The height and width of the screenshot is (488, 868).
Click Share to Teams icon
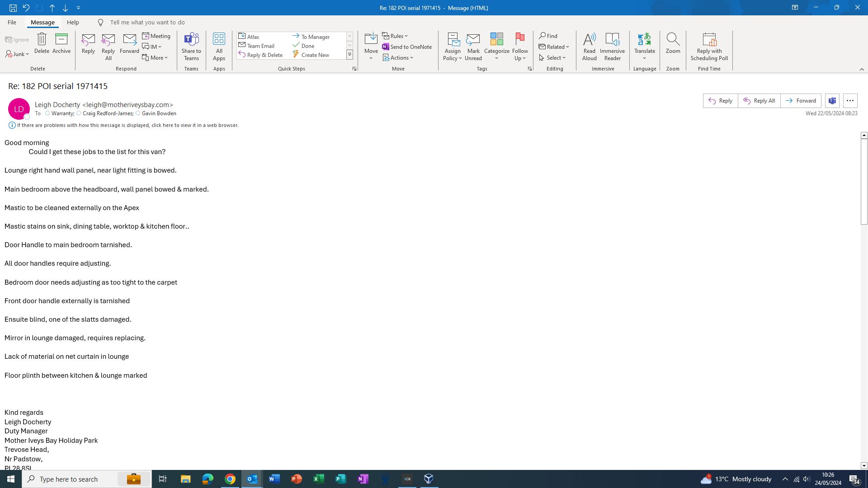[191, 46]
